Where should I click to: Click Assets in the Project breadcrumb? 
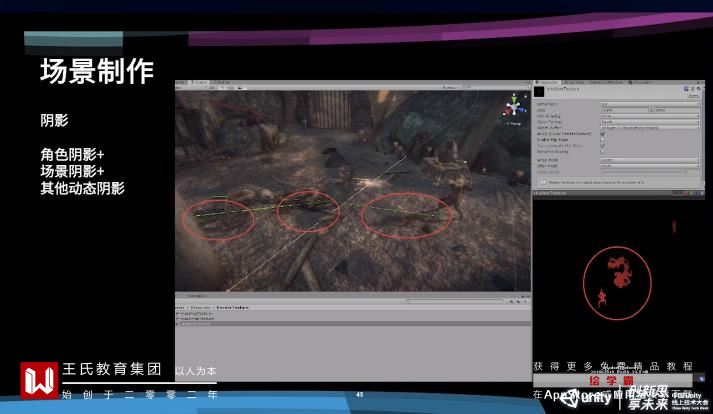tap(181, 308)
